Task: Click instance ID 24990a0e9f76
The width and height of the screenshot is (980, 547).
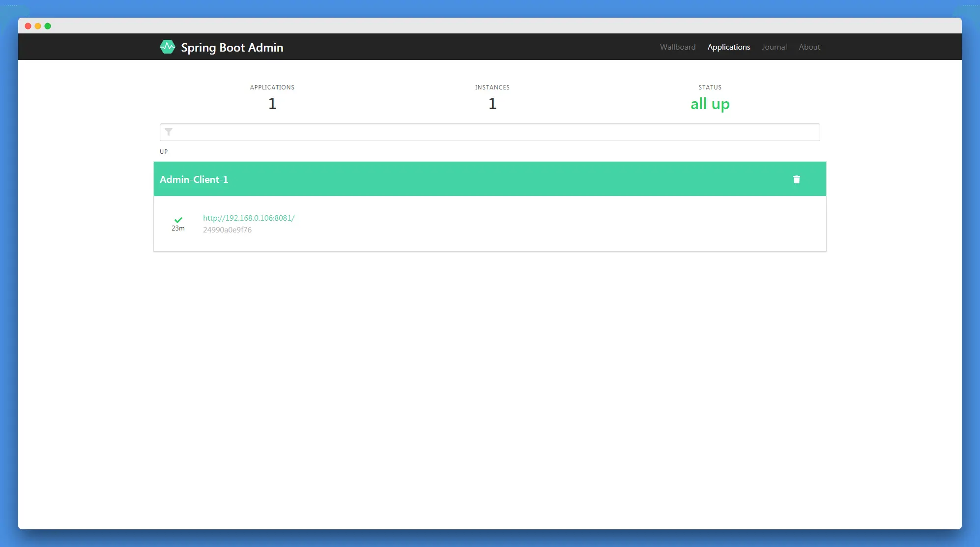Action: point(227,230)
